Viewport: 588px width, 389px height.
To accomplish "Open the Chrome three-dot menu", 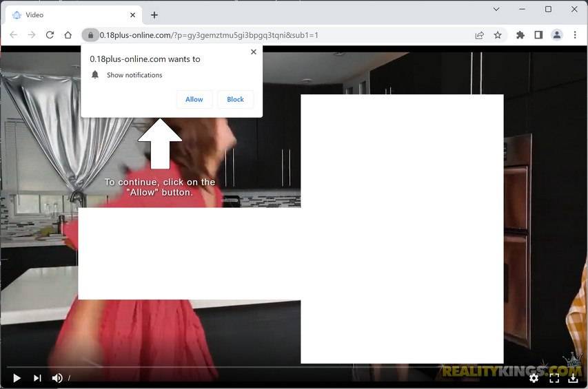I will pyautogui.click(x=575, y=35).
